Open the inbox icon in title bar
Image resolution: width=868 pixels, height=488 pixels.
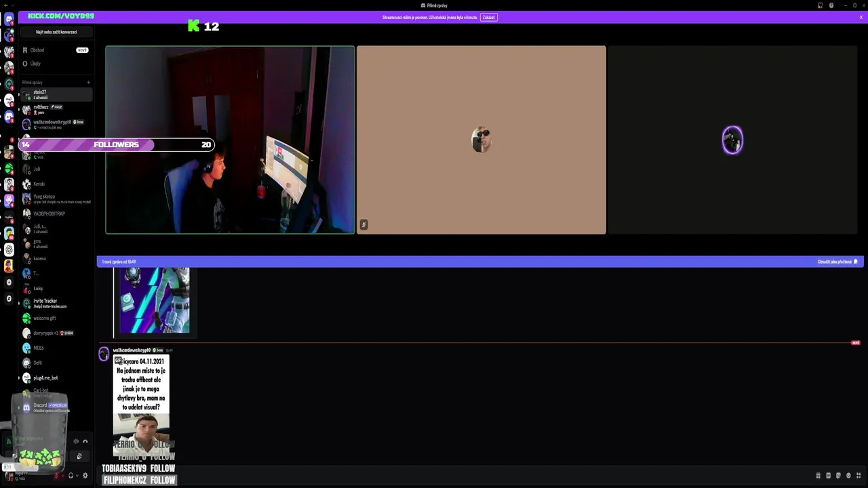(x=820, y=5)
